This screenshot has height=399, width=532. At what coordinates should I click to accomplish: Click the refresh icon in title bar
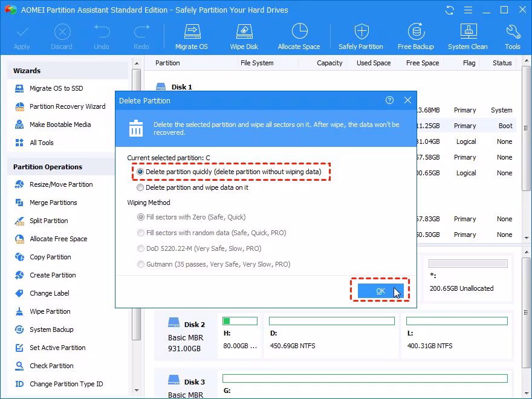(x=450, y=10)
